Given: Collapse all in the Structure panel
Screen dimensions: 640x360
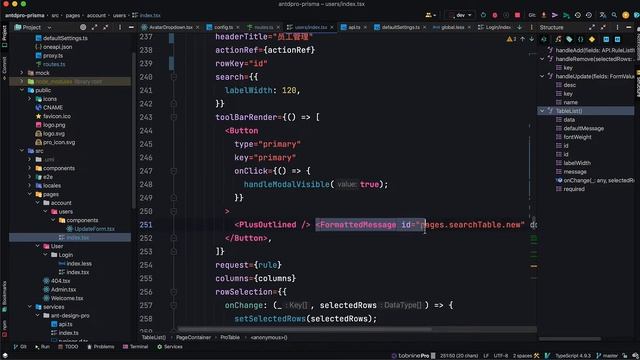Looking at the screenshot, I should (x=603, y=27).
